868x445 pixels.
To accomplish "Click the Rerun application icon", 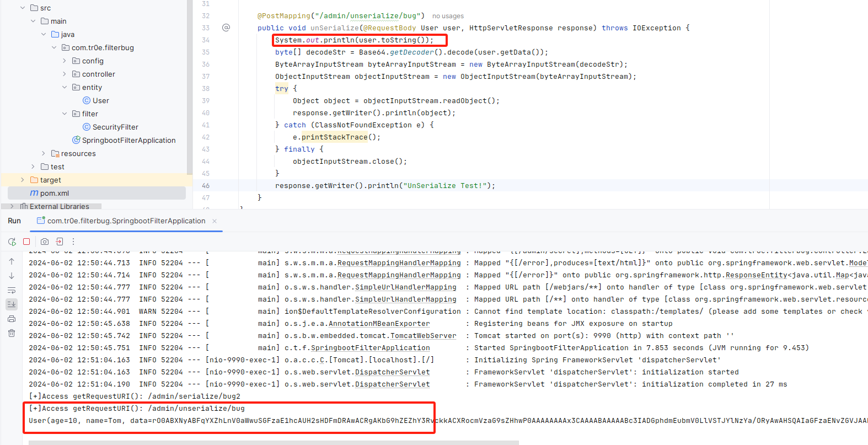I will tap(12, 242).
